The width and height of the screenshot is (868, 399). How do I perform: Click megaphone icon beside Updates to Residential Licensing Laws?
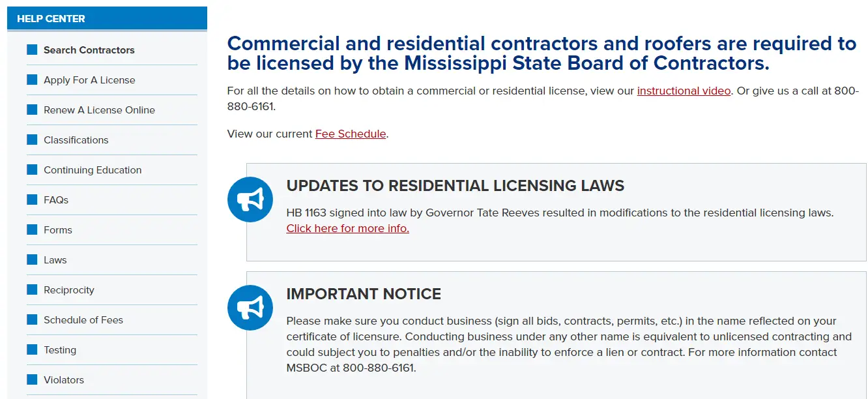tap(250, 199)
